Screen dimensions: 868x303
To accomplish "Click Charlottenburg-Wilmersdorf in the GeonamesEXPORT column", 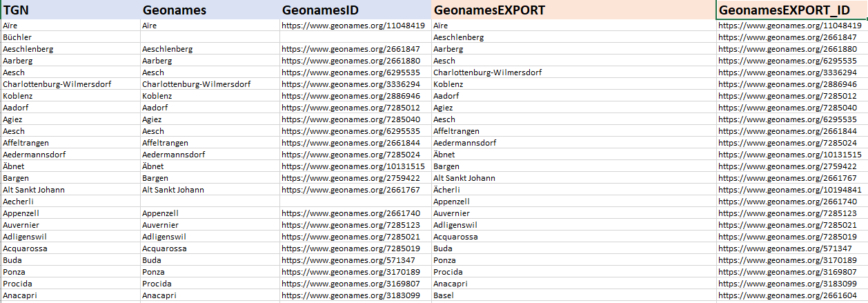I will (x=487, y=72).
